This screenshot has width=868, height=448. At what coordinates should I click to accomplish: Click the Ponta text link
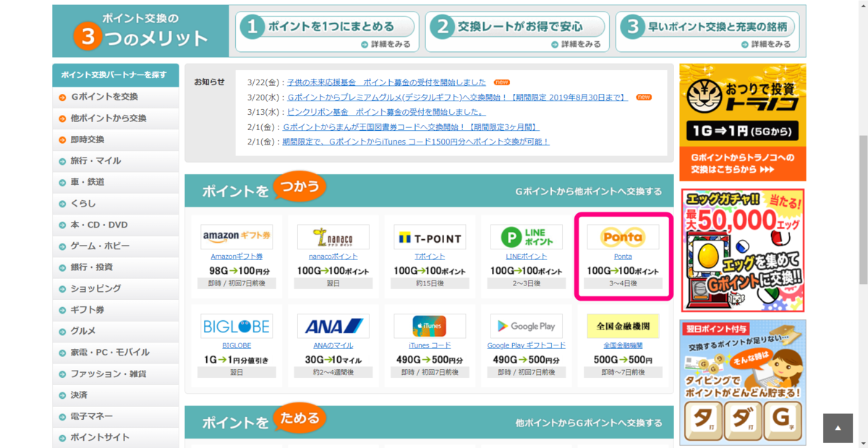click(623, 257)
